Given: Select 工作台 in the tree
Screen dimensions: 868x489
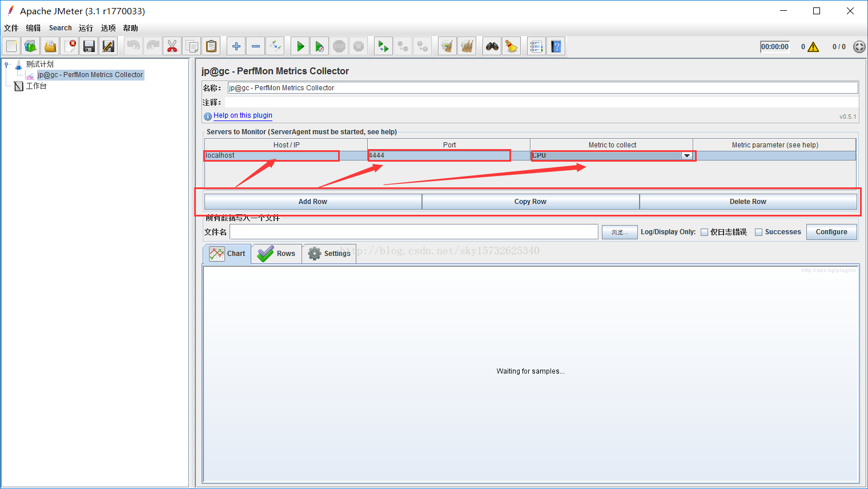Looking at the screenshot, I should [x=36, y=86].
